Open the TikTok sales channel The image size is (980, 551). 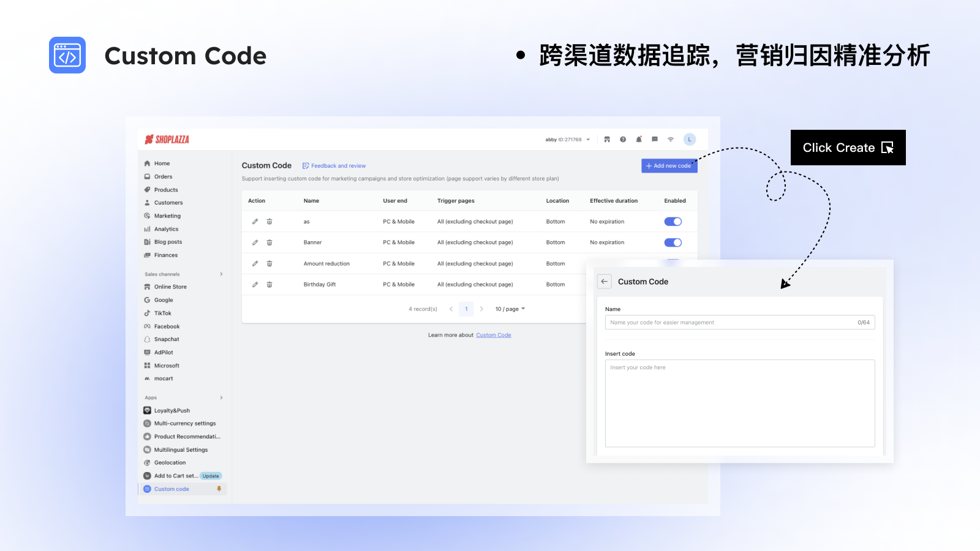point(163,313)
